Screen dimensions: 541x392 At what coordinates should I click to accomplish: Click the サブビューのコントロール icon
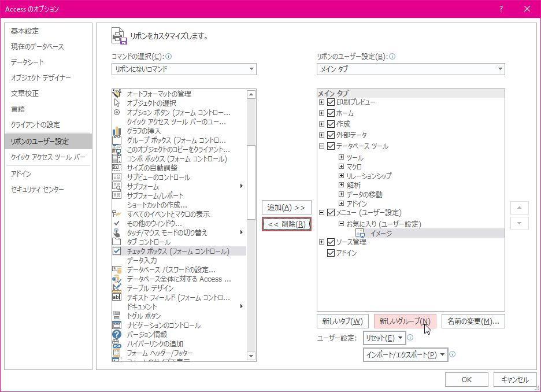(x=117, y=177)
